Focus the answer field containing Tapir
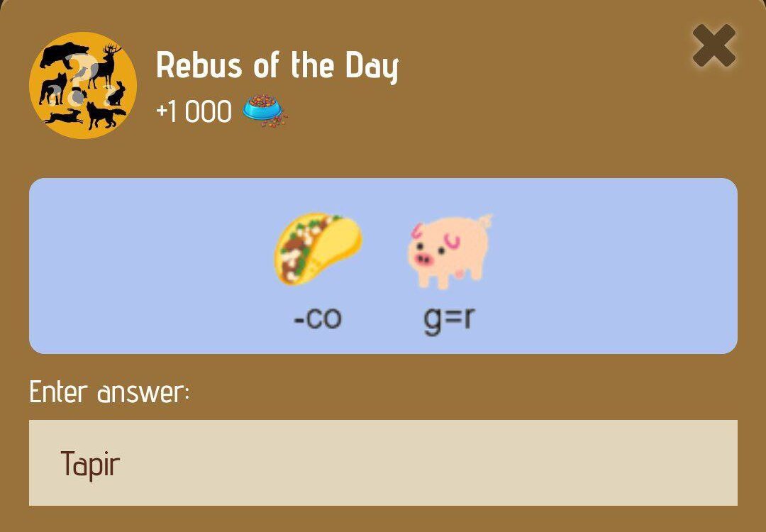Screen dimensions: 766x532 [383, 462]
